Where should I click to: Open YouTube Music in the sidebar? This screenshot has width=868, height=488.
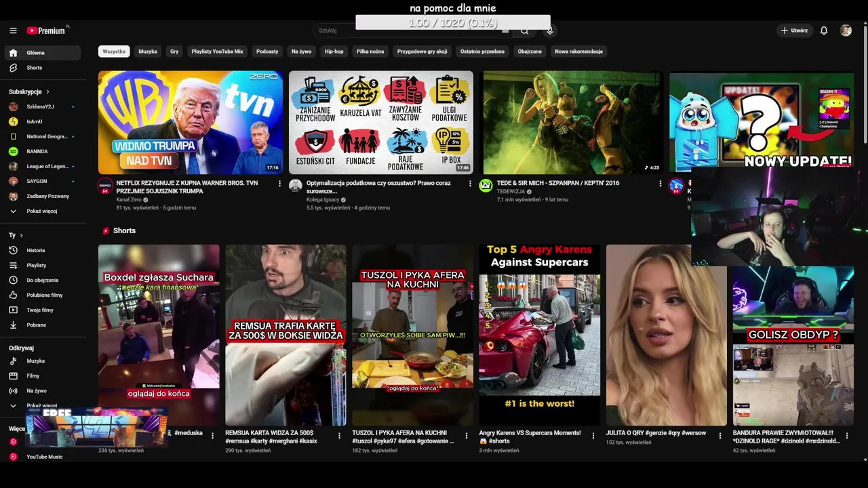point(43,457)
